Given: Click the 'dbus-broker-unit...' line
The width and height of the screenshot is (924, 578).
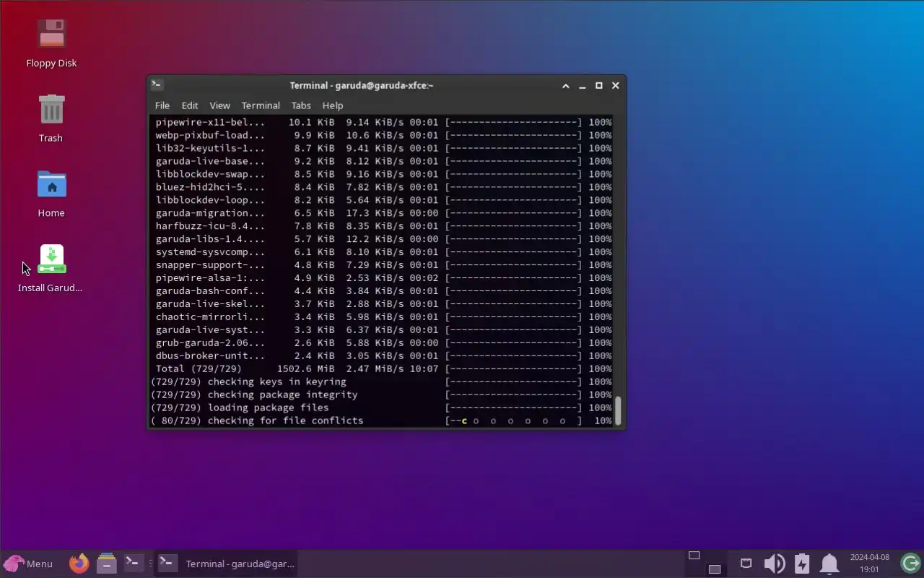Looking at the screenshot, I should pyautogui.click(x=383, y=356).
